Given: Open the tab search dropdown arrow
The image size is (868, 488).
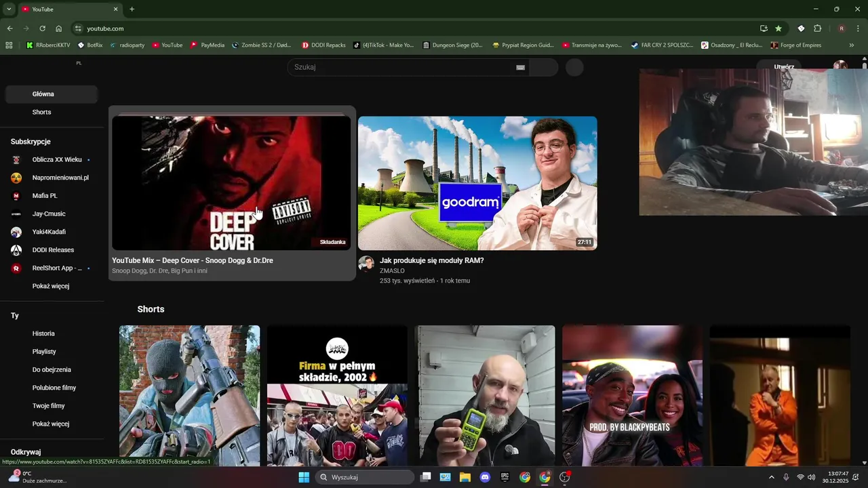Looking at the screenshot, I should point(9,9).
